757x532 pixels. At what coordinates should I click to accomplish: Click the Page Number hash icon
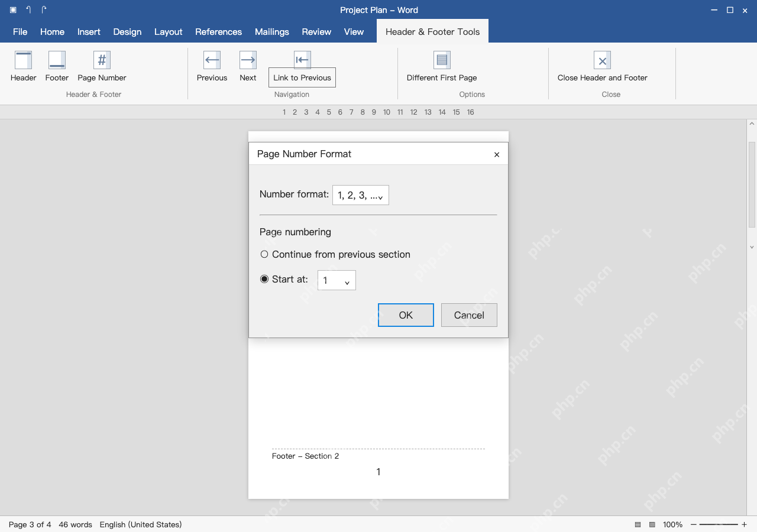[x=102, y=60]
